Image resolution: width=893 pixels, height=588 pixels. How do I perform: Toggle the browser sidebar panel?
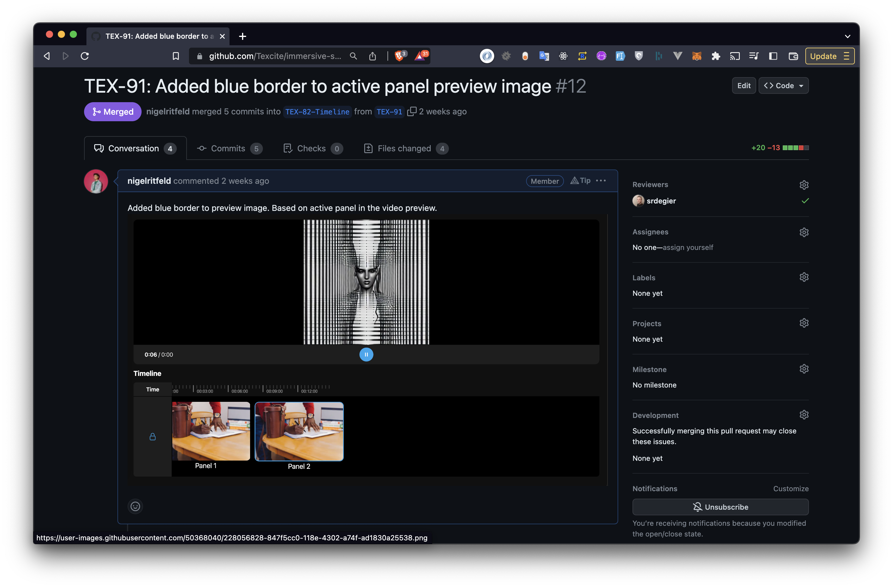click(773, 56)
